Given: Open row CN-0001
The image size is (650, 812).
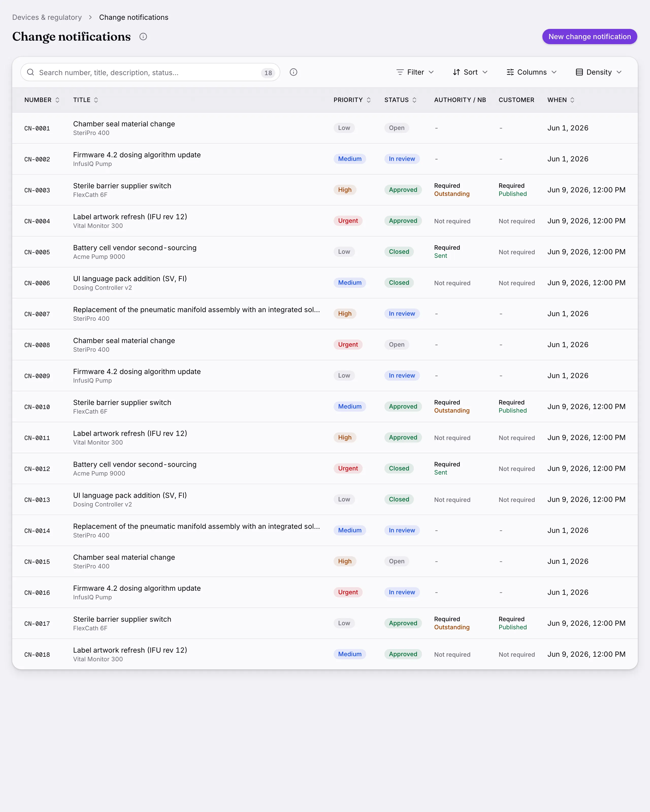Looking at the screenshot, I should (325, 128).
